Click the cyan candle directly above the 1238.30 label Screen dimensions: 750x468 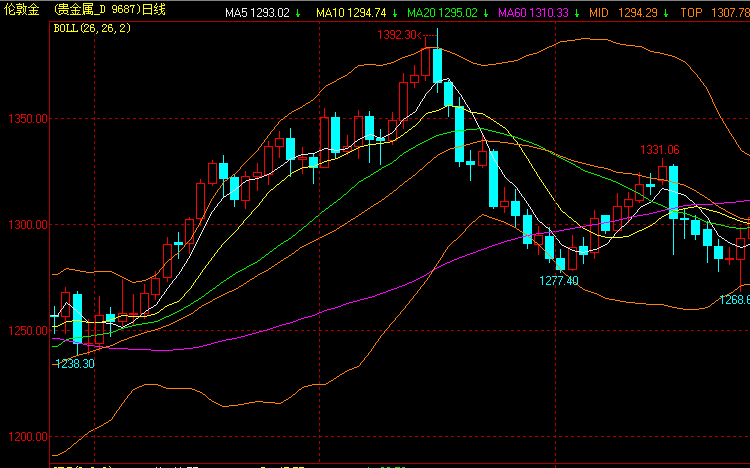point(77,318)
